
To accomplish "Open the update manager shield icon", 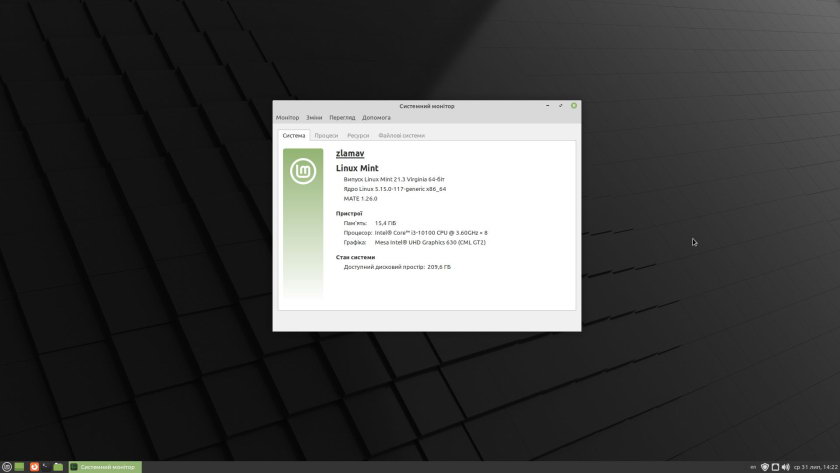I will [765, 467].
